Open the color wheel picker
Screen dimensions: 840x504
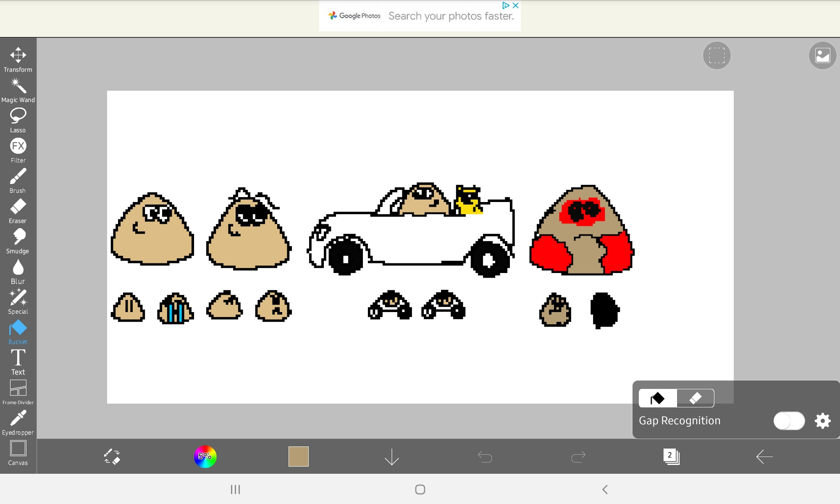[x=205, y=457]
